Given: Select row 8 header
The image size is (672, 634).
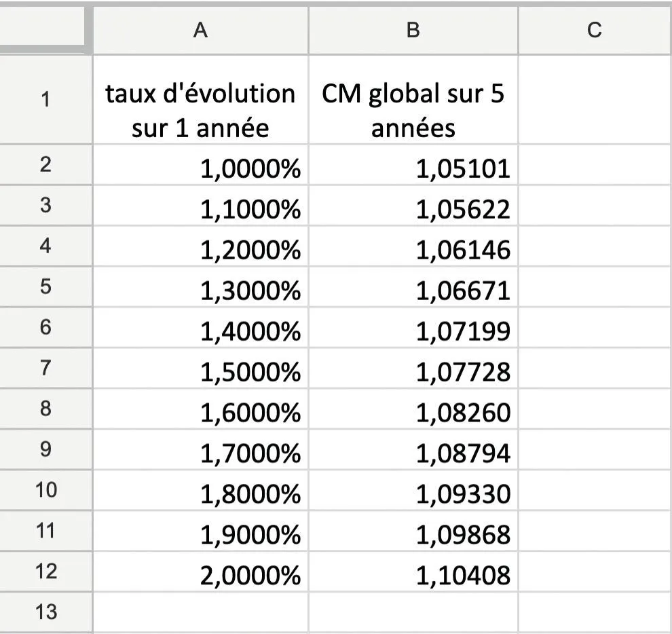Looking at the screenshot, I should (45, 409).
